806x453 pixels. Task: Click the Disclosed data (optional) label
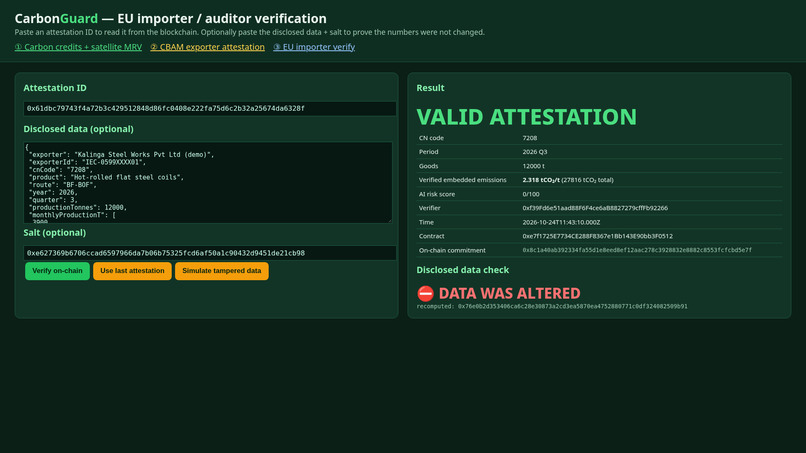78,129
